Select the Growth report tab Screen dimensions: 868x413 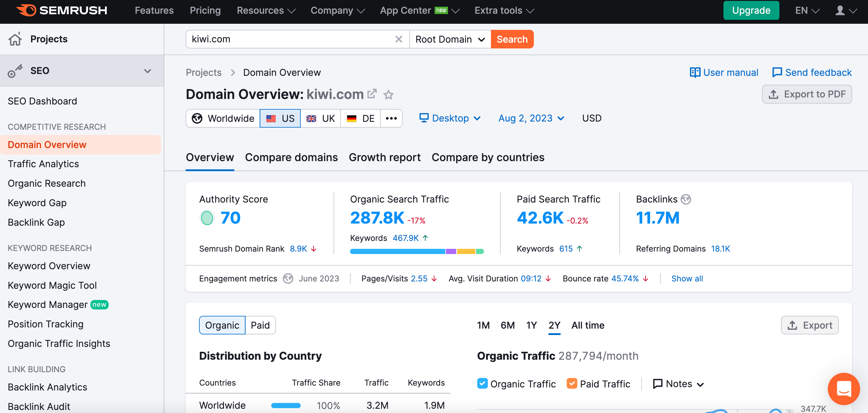tap(384, 157)
